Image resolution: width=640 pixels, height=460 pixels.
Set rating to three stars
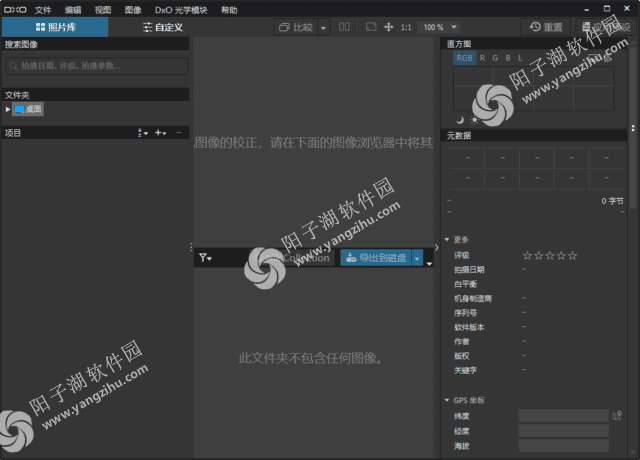pyautogui.click(x=550, y=256)
